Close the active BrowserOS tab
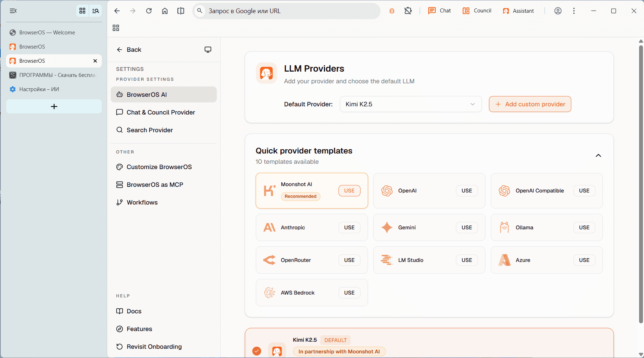 pos(95,61)
